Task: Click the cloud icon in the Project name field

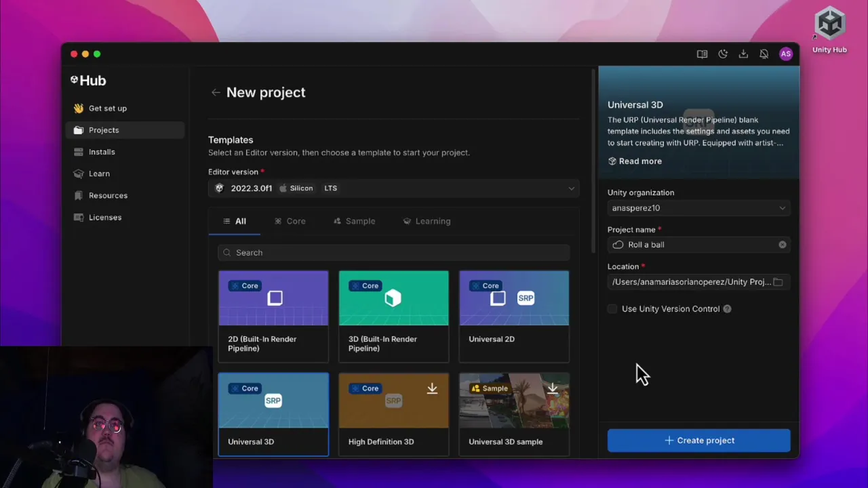Action: click(x=618, y=245)
